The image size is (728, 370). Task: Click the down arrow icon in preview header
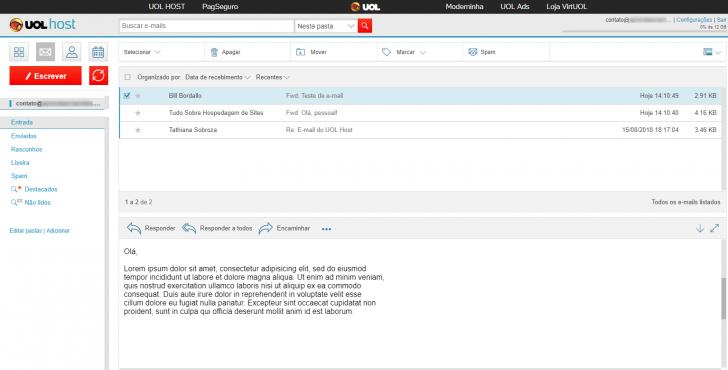point(700,228)
